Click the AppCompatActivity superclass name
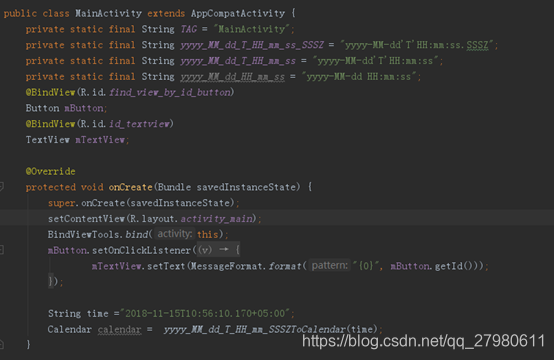Viewport: 554px width, 360px height. (x=238, y=13)
